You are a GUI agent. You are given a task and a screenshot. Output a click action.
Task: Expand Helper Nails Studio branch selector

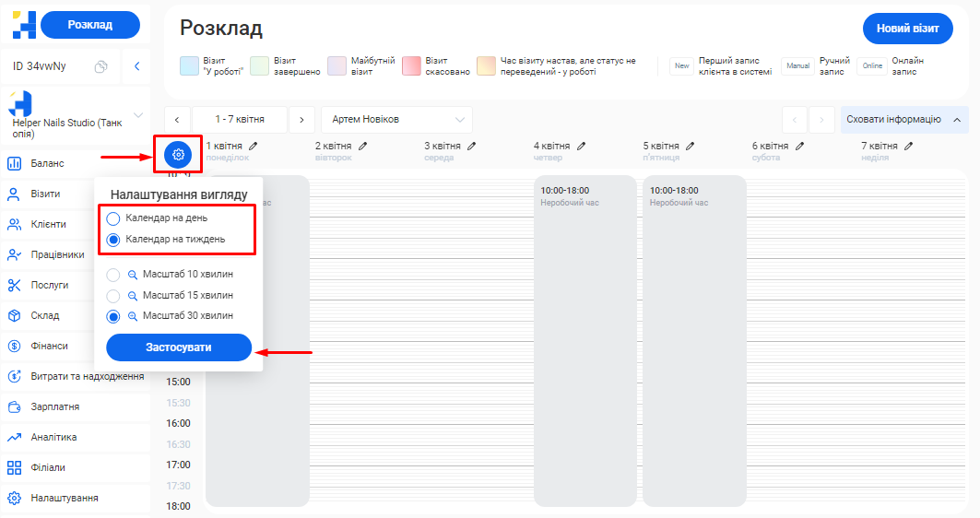138,115
